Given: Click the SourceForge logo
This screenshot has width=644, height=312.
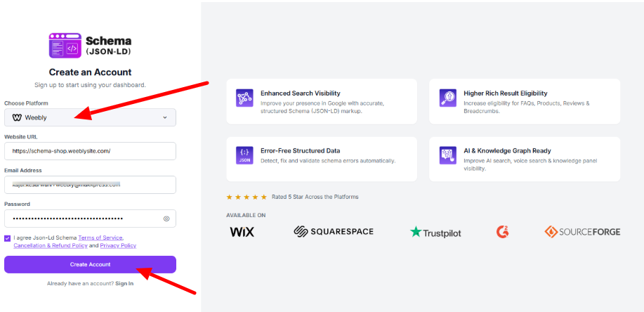Looking at the screenshot, I should tap(582, 231).
